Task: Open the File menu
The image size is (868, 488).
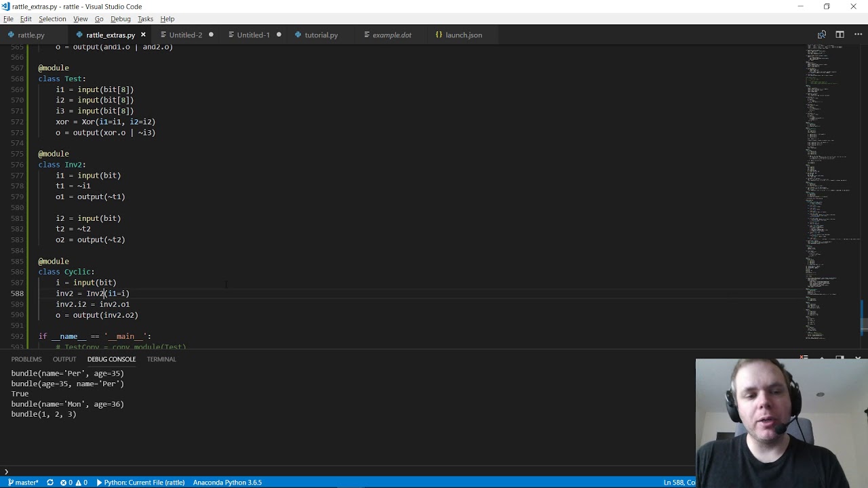Action: pos(8,19)
